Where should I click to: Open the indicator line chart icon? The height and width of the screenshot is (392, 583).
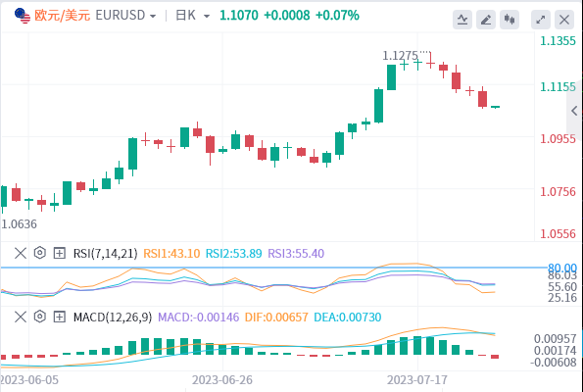(462, 20)
